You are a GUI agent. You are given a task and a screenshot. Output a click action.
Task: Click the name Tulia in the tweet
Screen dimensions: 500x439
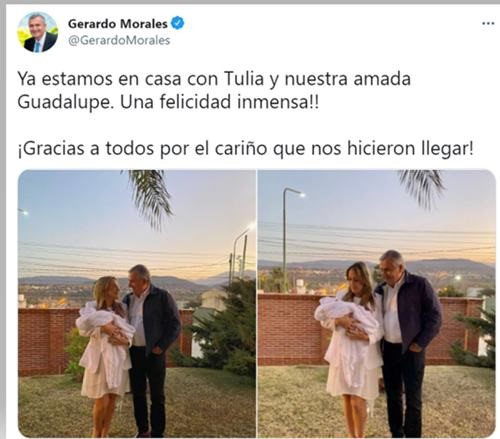(x=244, y=79)
